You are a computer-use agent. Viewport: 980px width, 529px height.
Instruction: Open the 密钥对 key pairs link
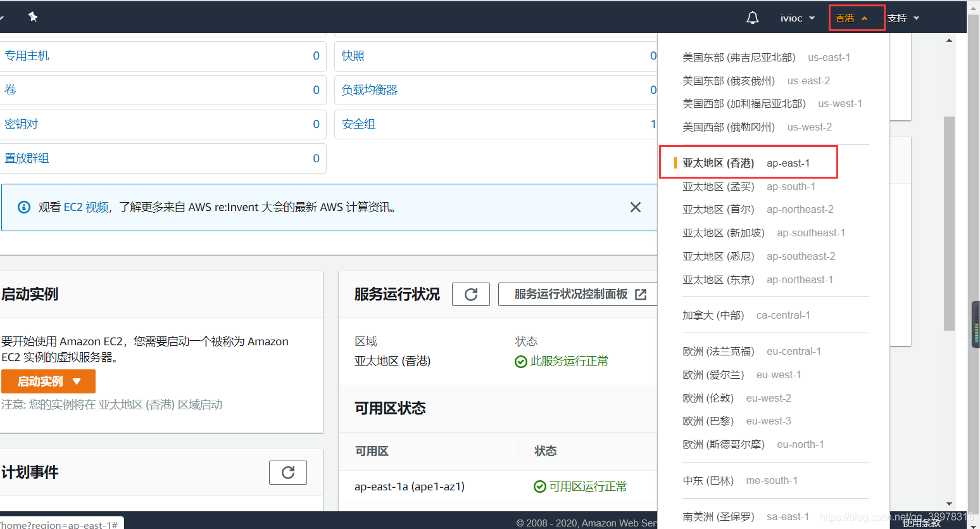(21, 124)
